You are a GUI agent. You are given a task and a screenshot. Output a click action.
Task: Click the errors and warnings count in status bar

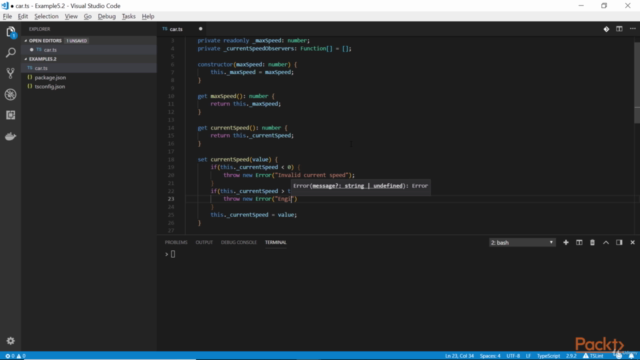click(15, 356)
